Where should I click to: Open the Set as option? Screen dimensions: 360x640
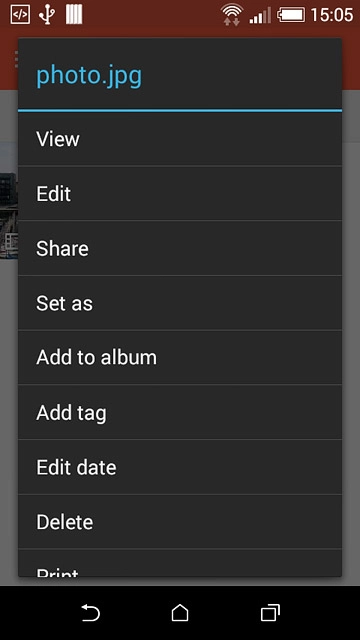coord(180,303)
